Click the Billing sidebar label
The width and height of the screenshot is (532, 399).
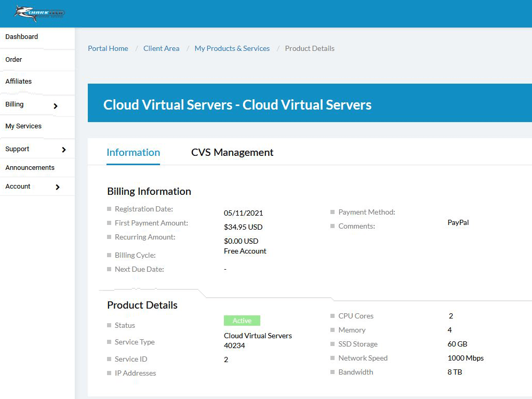coord(14,104)
